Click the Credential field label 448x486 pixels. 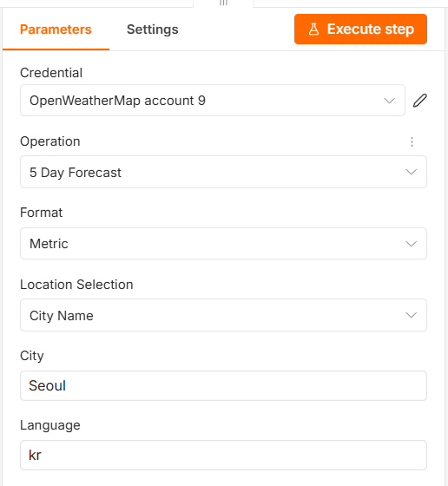(x=51, y=73)
